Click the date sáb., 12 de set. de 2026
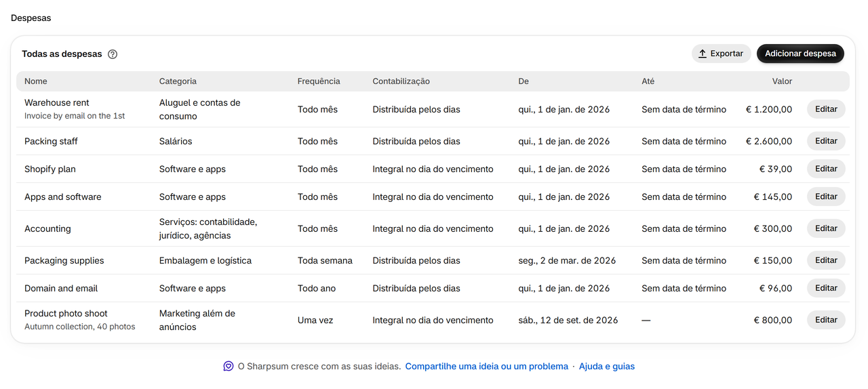 pos(568,320)
